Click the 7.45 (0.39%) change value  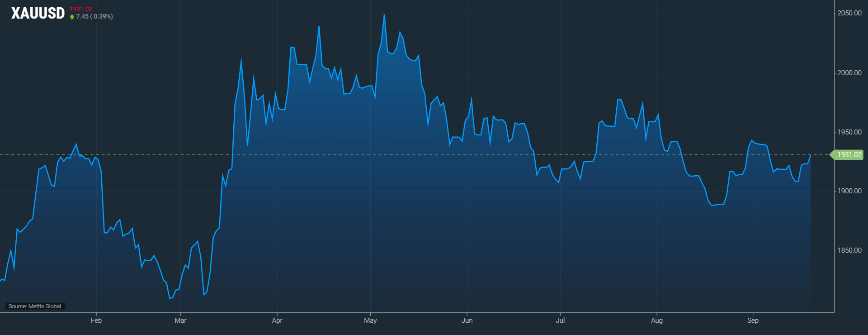click(94, 16)
